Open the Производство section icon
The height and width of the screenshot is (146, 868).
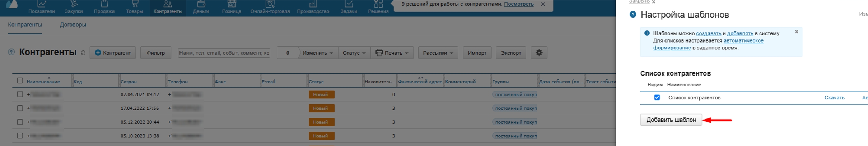(313, 4)
